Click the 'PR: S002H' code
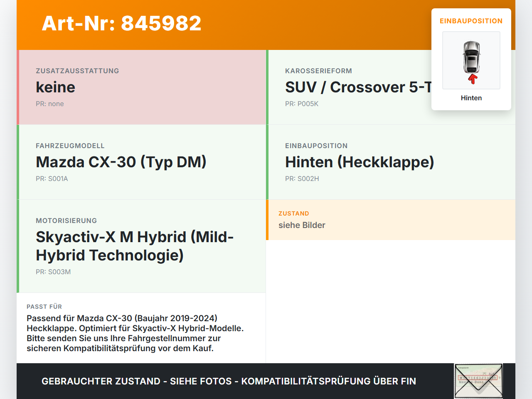 coord(302,179)
